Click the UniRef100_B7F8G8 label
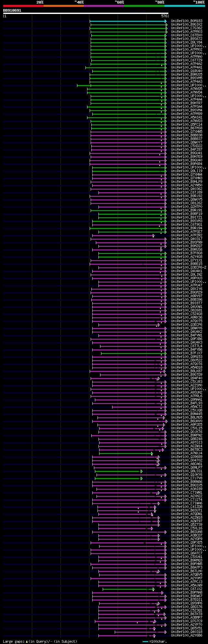 tap(187, 253)
